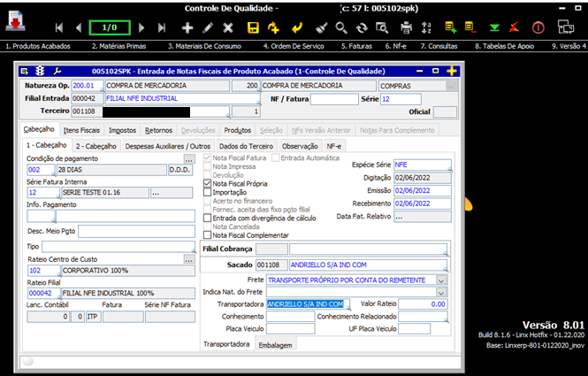Image resolution: width=588 pixels, height=376 pixels.
Task: Go to the last record arrow
Action: click(x=161, y=27)
